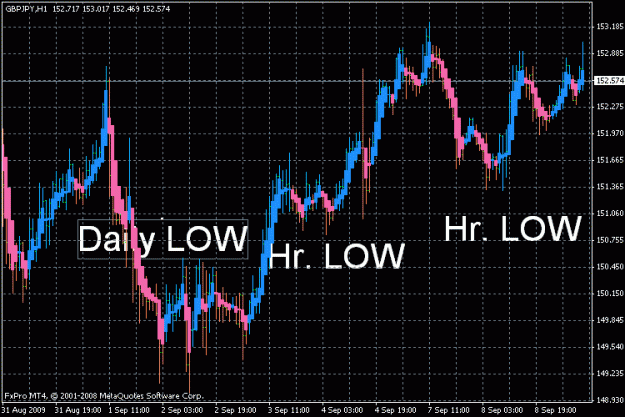
Task: Click the GBPJPY,H1 symbol title in chart header
Action: click(x=26, y=9)
